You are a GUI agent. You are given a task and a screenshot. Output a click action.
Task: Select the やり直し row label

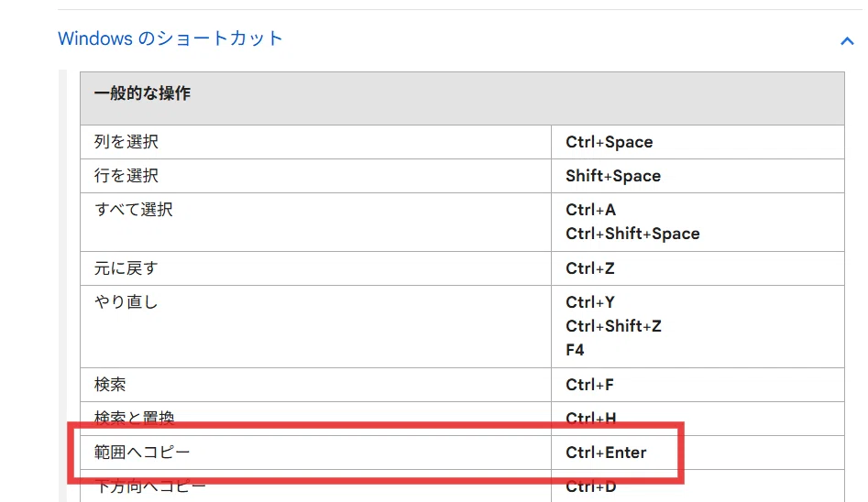pos(126,301)
